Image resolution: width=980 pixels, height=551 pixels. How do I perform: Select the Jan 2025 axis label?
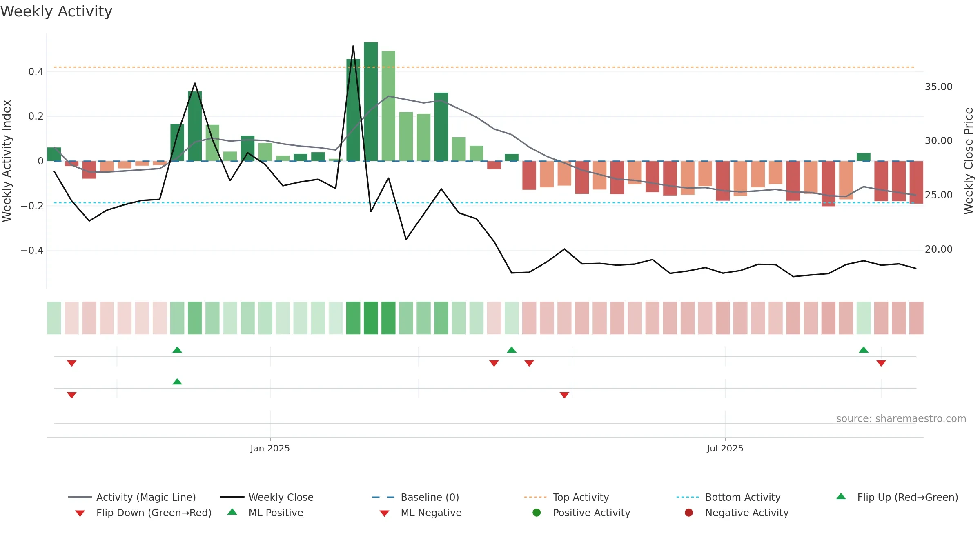pyautogui.click(x=270, y=449)
